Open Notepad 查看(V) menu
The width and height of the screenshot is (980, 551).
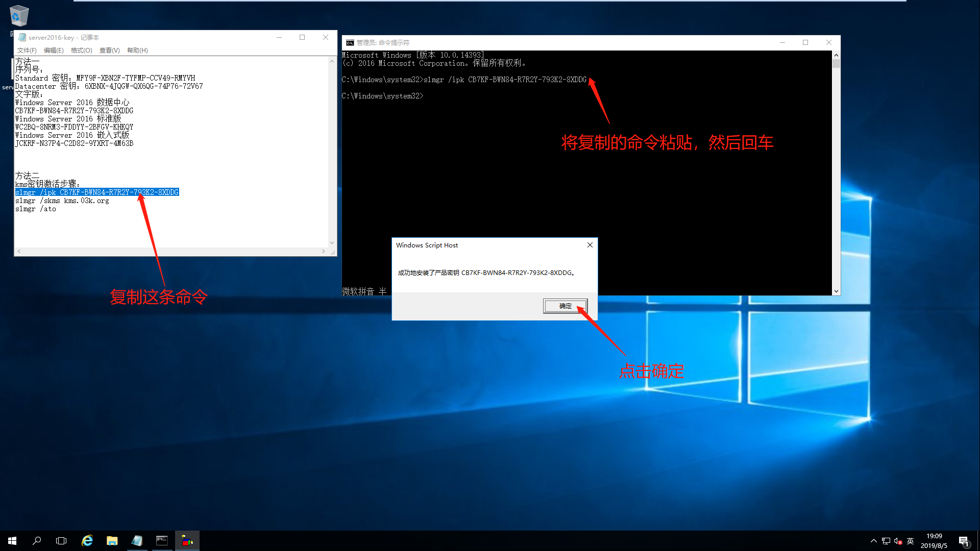tap(109, 50)
